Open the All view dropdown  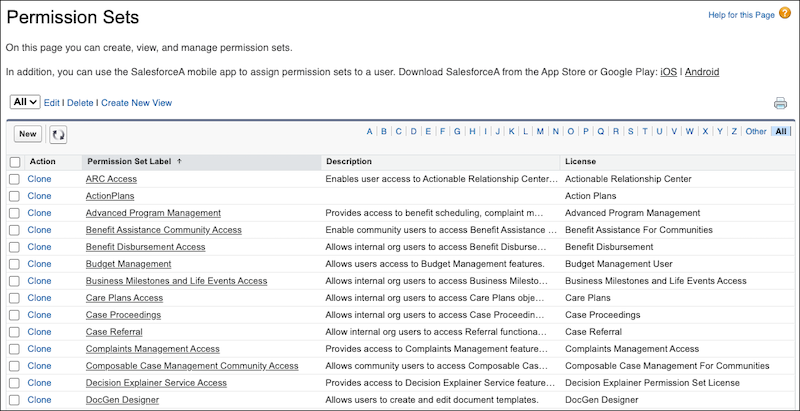click(25, 102)
